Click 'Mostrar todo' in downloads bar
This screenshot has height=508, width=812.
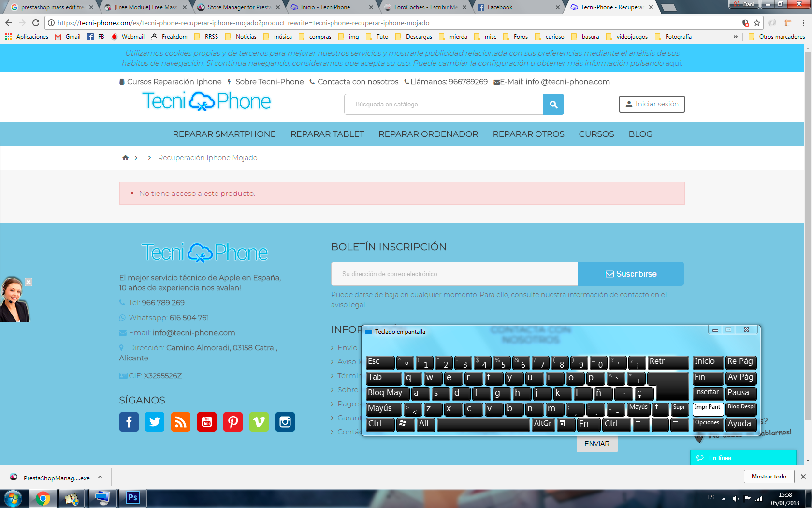click(x=768, y=477)
